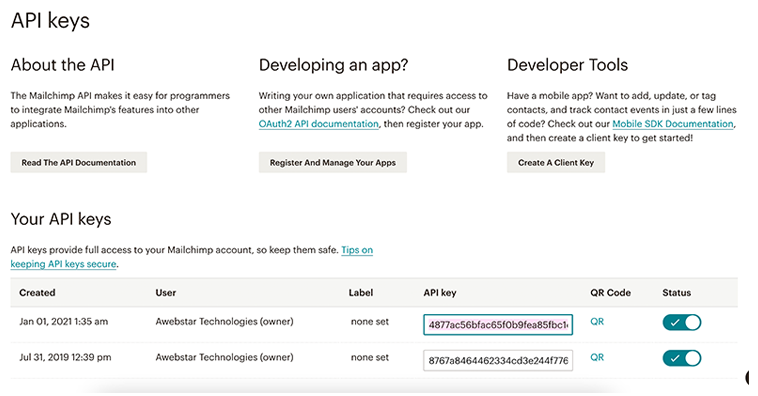The height and width of the screenshot is (396, 758).
Task: Click the QR Code column header
Action: (x=611, y=293)
